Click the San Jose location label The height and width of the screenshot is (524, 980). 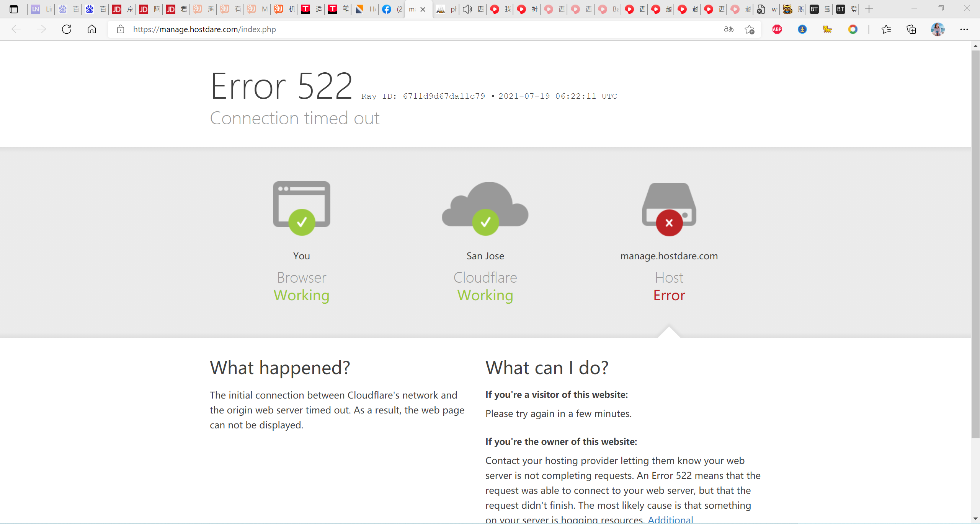[485, 256]
